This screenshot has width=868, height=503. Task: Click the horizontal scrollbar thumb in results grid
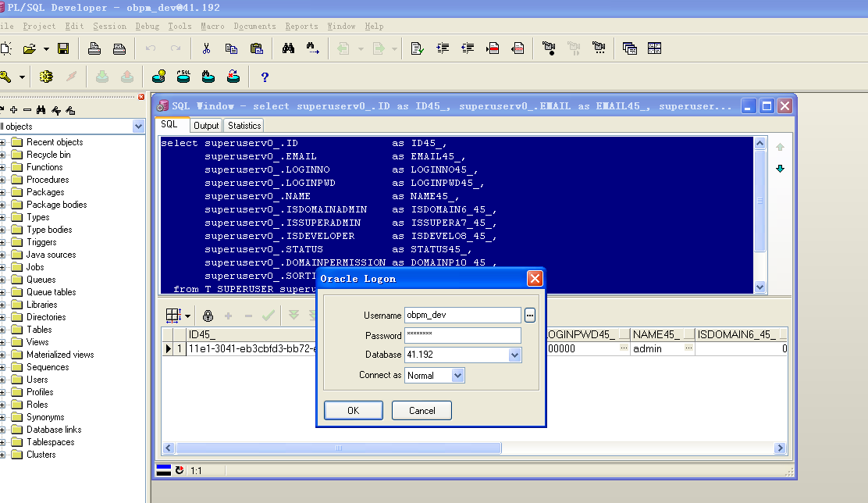pyautogui.click(x=338, y=448)
